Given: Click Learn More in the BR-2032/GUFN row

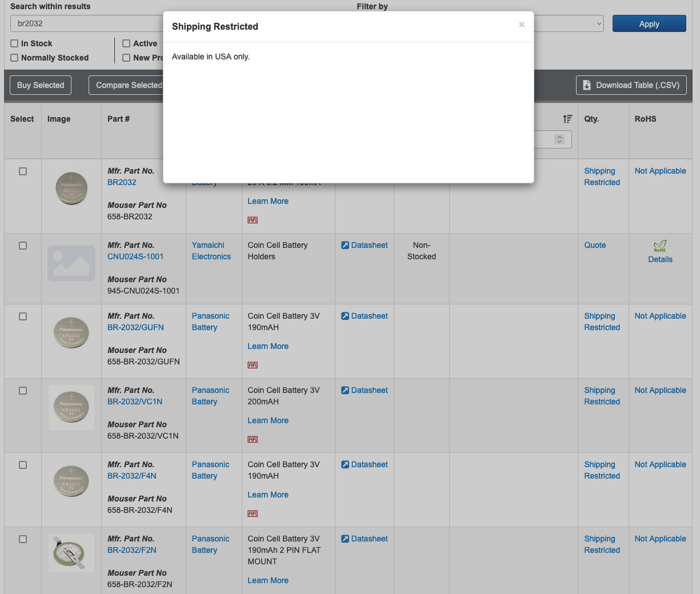Looking at the screenshot, I should 268,346.
